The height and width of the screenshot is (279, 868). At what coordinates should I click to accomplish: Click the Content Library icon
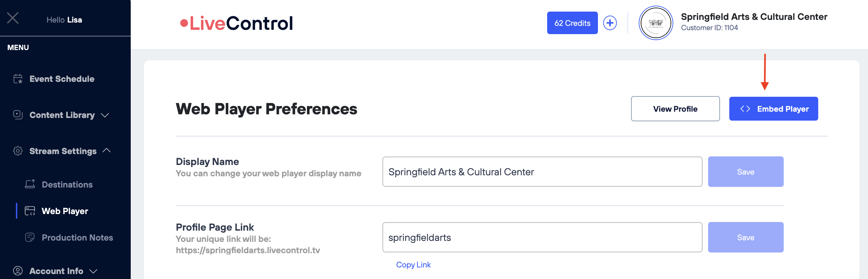pyautogui.click(x=18, y=115)
